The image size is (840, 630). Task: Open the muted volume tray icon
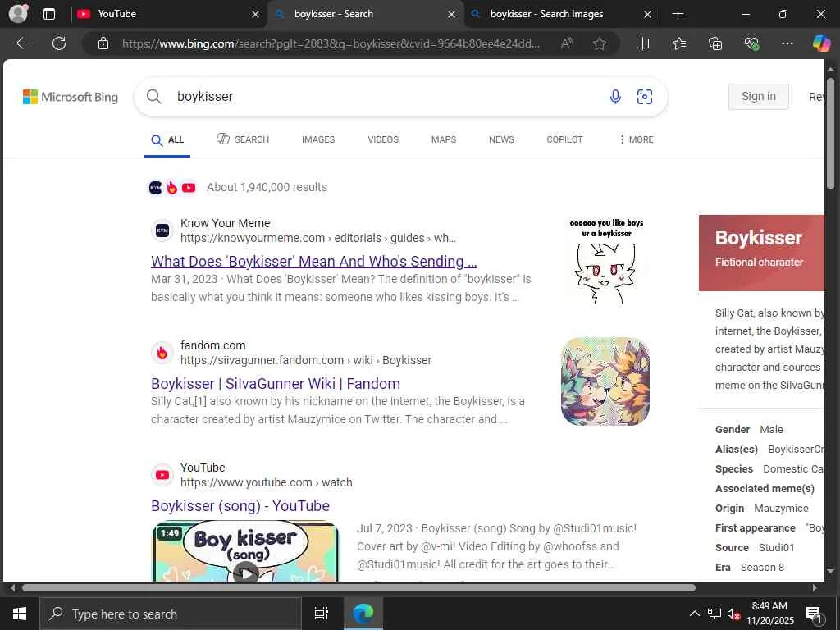733,614
